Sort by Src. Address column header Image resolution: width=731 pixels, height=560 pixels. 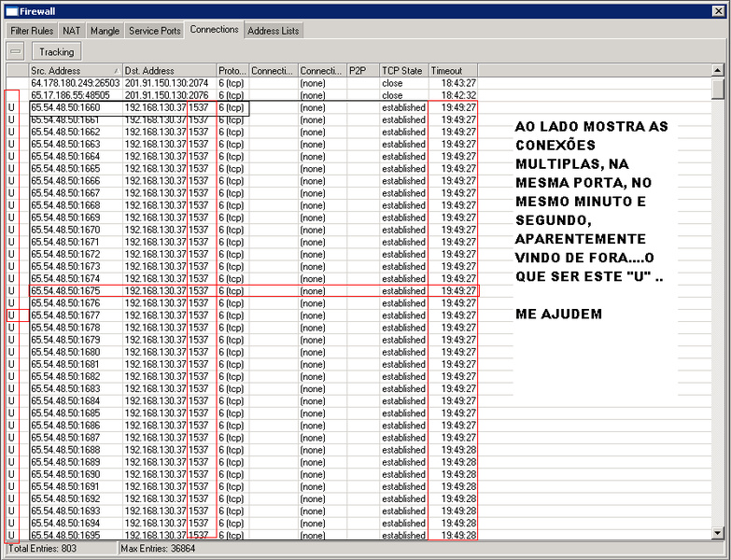click(75, 71)
